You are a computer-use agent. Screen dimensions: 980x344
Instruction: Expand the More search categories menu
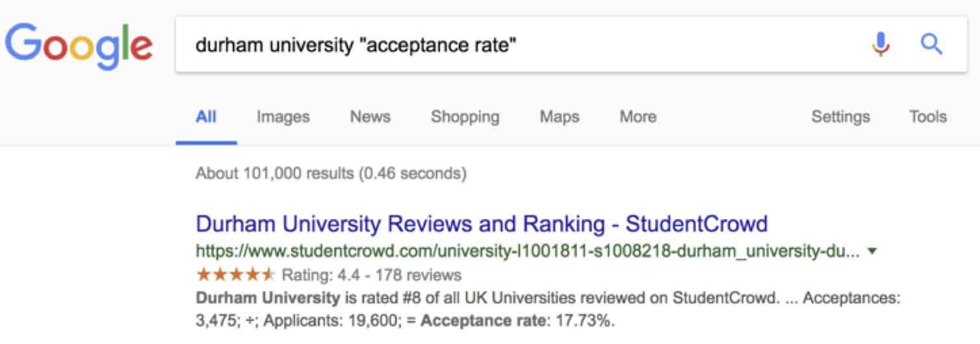(x=638, y=117)
